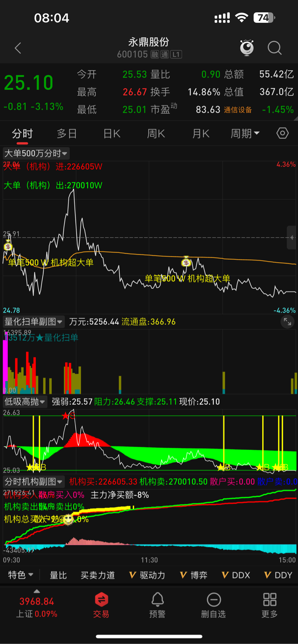Select the V 博弈 indicator

click(194, 575)
